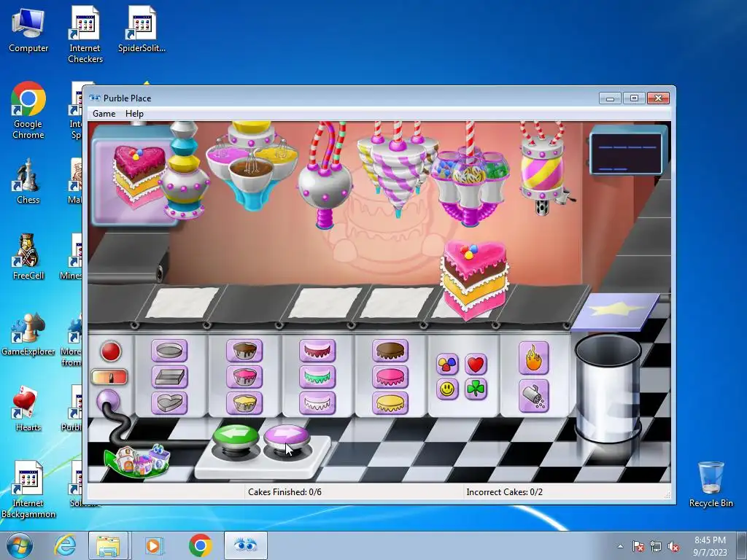This screenshot has width=747, height=560.
Task: Select the heart-shaped cake pan button
Action: [169, 402]
